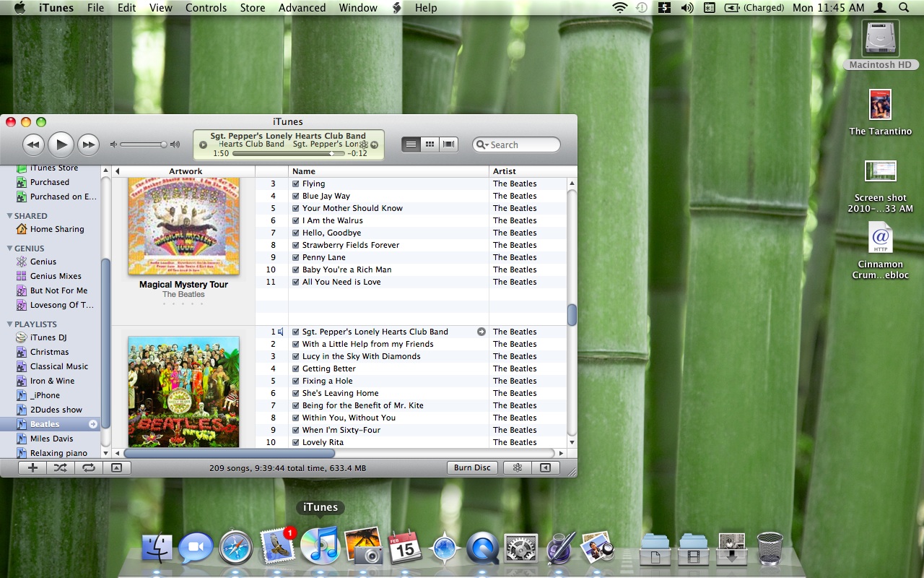Screen dimensions: 924x578
Task: Click the small play arrow in the playback display
Action: 204,144
